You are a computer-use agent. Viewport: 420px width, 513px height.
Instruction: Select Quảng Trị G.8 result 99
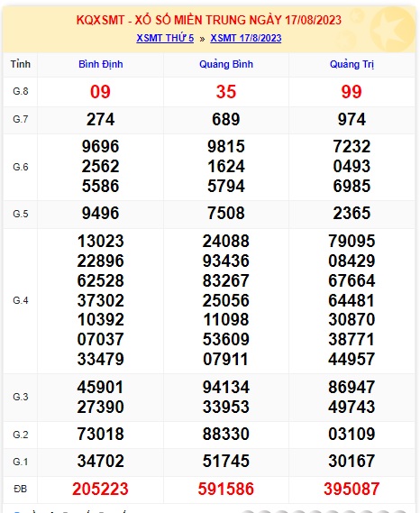tap(352, 92)
